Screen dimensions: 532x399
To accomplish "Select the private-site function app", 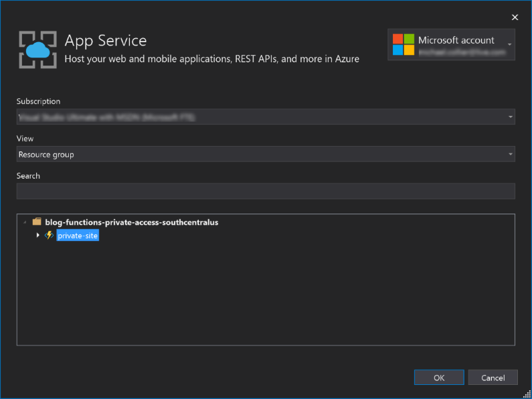I will (x=78, y=236).
